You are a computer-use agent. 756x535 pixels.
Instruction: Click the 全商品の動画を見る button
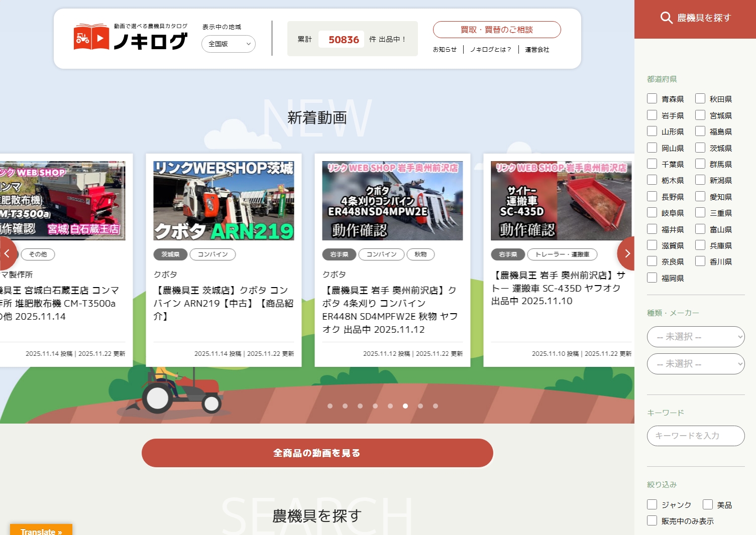click(x=317, y=453)
